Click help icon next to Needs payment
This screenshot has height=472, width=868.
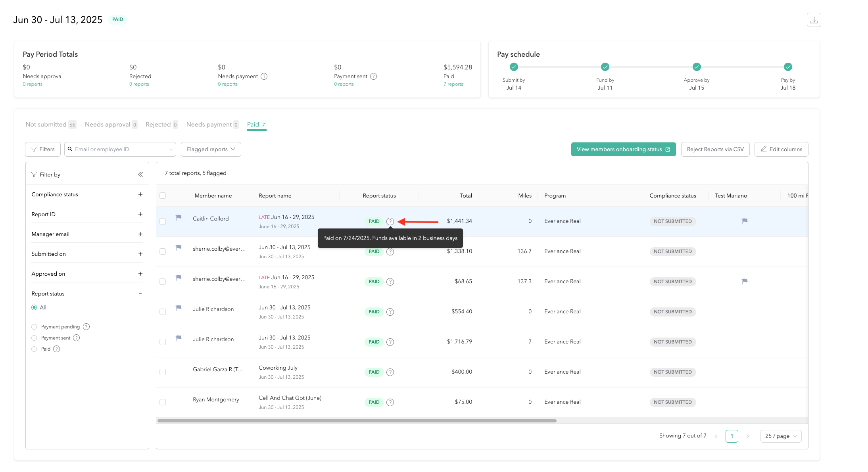tap(264, 76)
